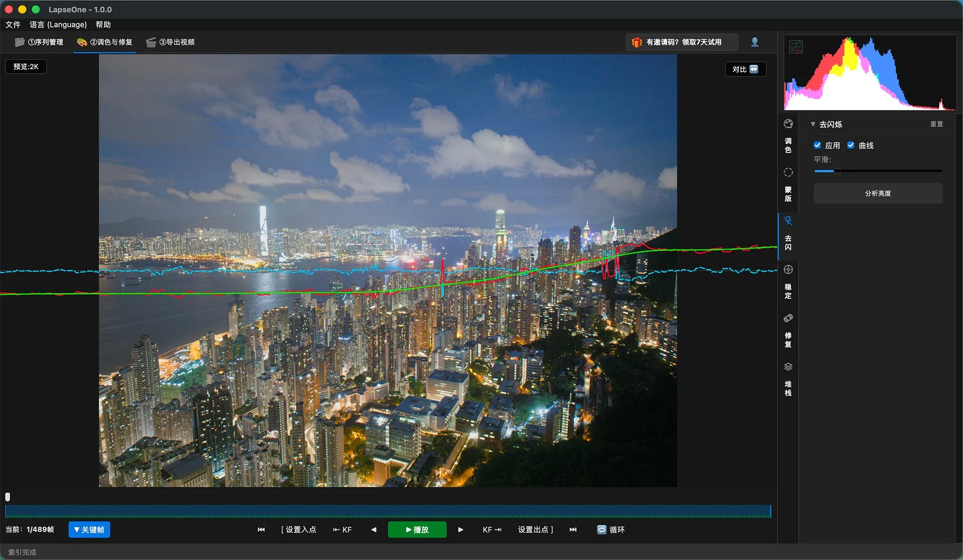Open the 文件 file menu
This screenshot has width=963, height=560.
[13, 25]
